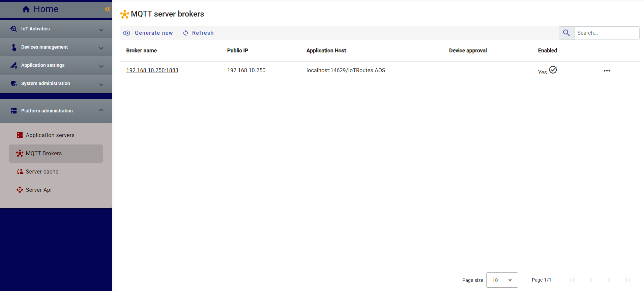The height and width of the screenshot is (291, 644).
Task: Click the Home house icon
Action: [26, 9]
